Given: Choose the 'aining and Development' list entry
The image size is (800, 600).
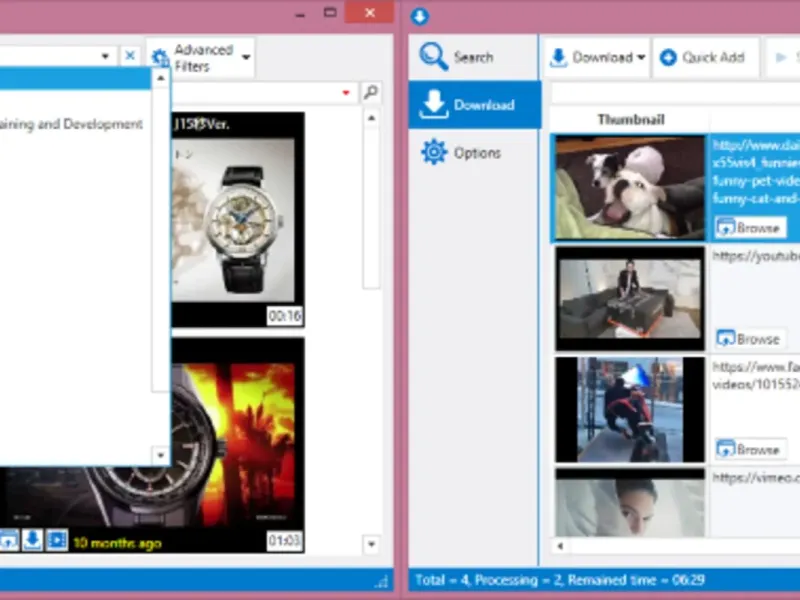Looking at the screenshot, I should 71,124.
